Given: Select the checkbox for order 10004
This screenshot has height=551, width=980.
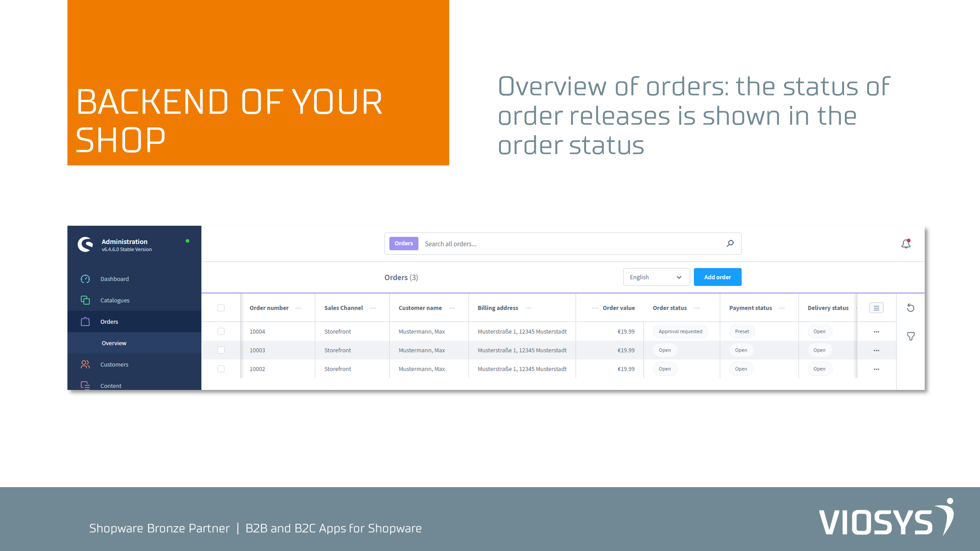Looking at the screenshot, I should pyautogui.click(x=221, y=331).
